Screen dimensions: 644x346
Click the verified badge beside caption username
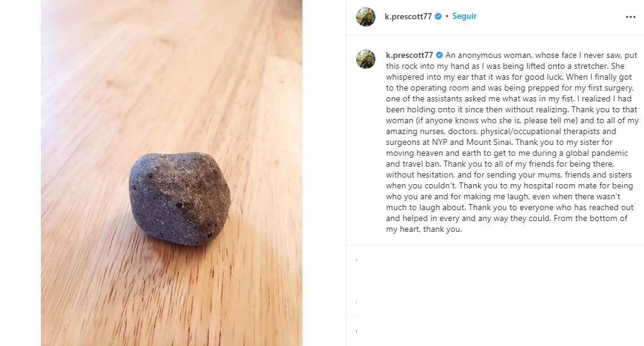pyautogui.click(x=439, y=55)
